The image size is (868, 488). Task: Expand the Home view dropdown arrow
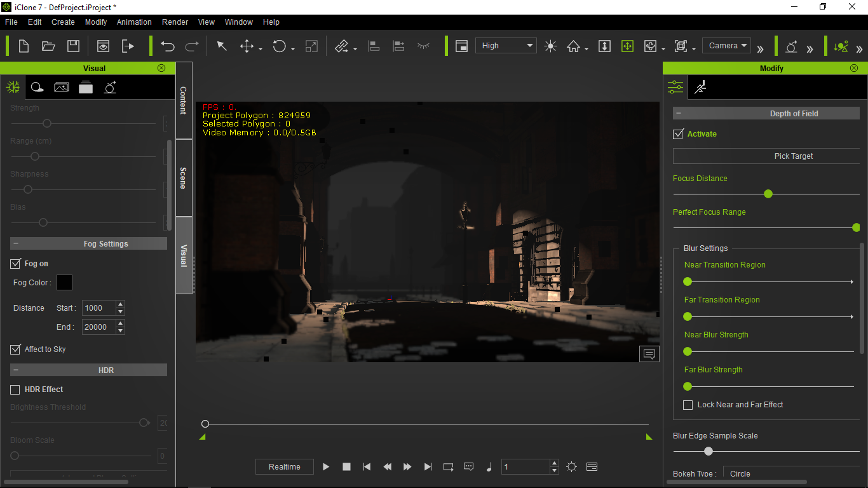(x=587, y=49)
